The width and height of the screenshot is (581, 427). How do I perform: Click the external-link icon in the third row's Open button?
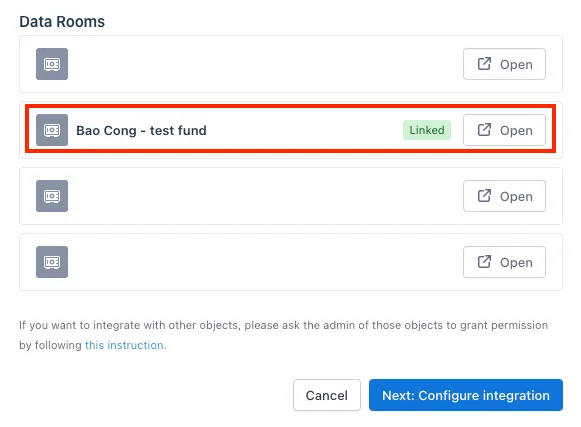[x=484, y=196]
